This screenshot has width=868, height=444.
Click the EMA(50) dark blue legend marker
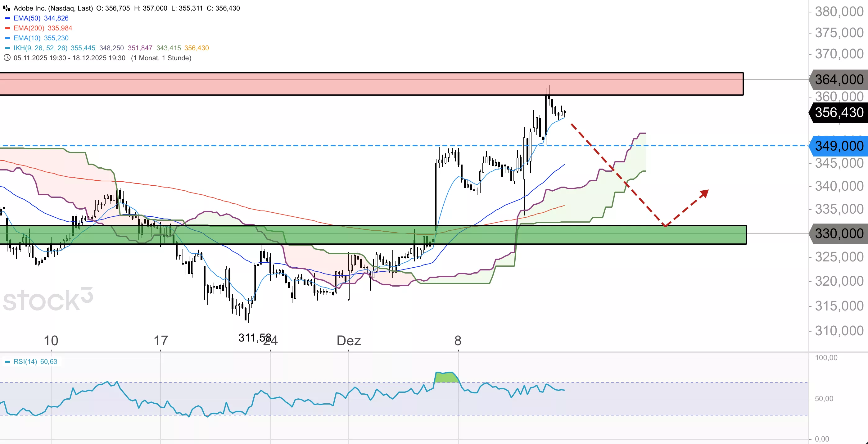7,18
